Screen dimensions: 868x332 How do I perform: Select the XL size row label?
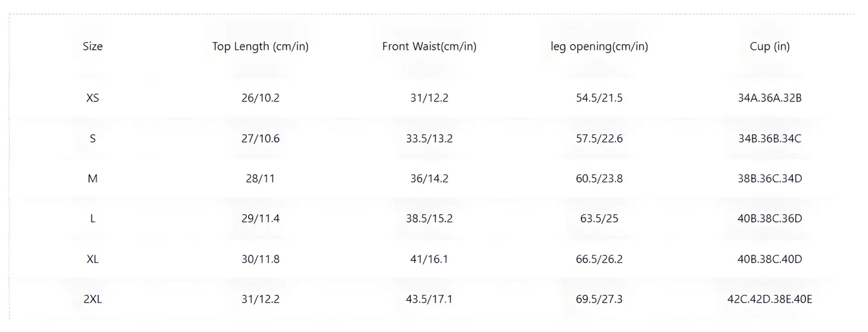pyautogui.click(x=93, y=259)
